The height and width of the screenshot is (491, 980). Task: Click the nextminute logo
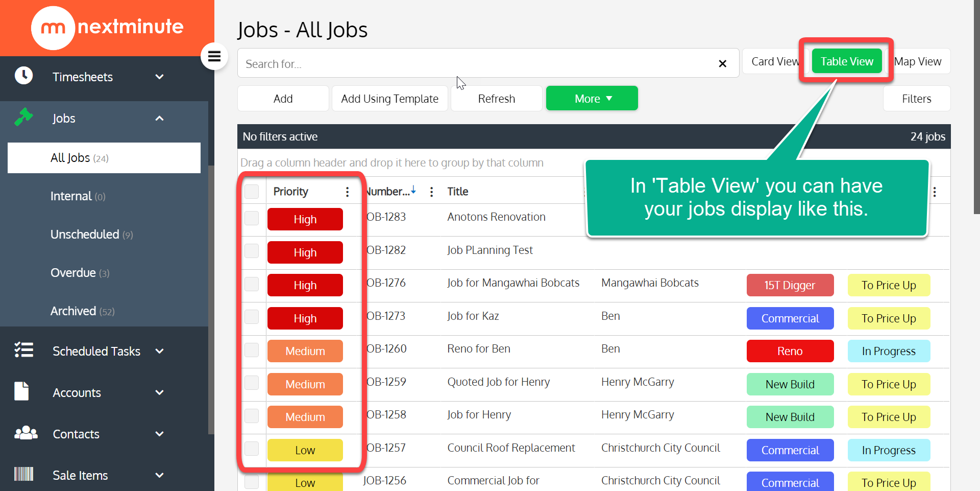point(107,28)
